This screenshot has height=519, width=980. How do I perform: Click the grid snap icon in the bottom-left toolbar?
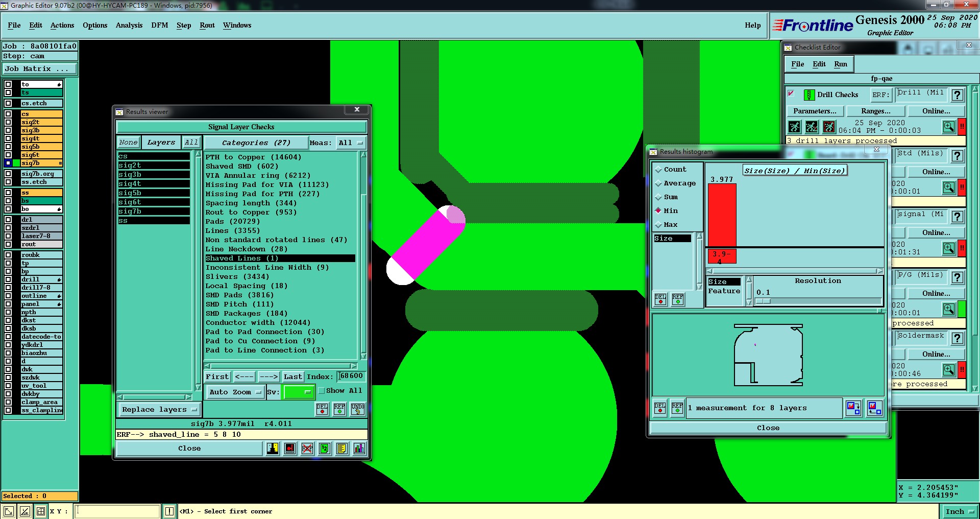click(41, 511)
